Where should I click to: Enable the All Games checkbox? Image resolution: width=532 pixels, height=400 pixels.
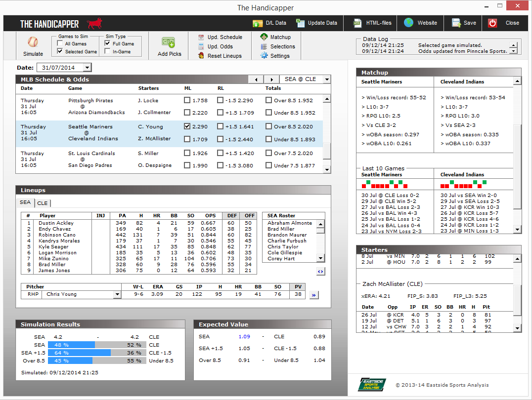coord(60,44)
